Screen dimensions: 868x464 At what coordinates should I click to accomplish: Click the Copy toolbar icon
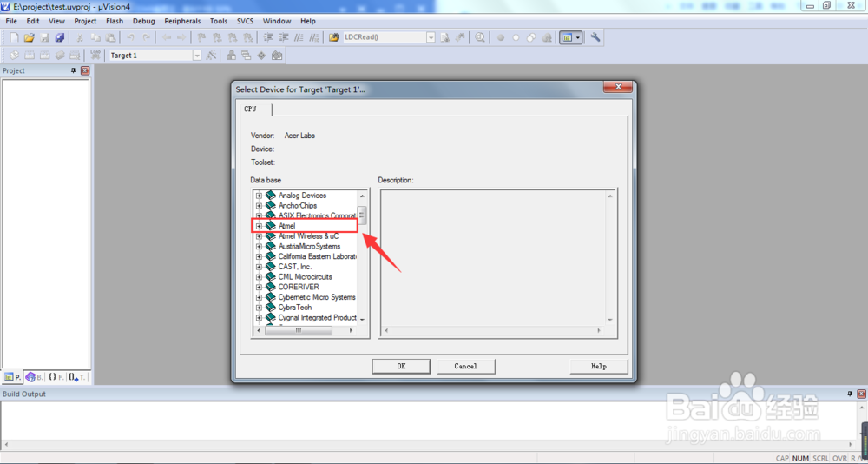coord(95,37)
